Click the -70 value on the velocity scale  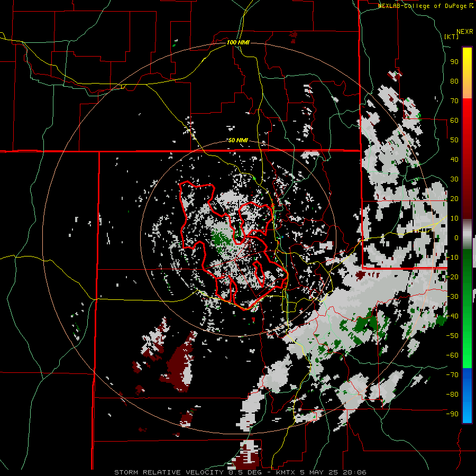pyautogui.click(x=452, y=375)
